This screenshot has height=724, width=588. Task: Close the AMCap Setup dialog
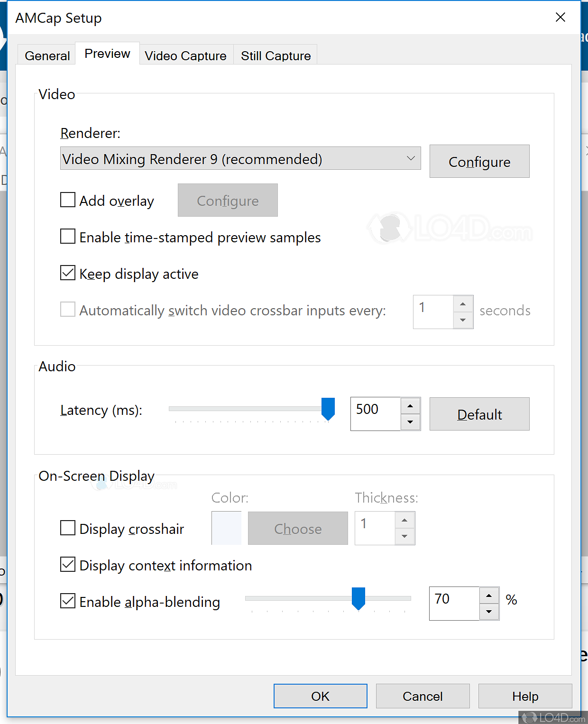coord(560,18)
